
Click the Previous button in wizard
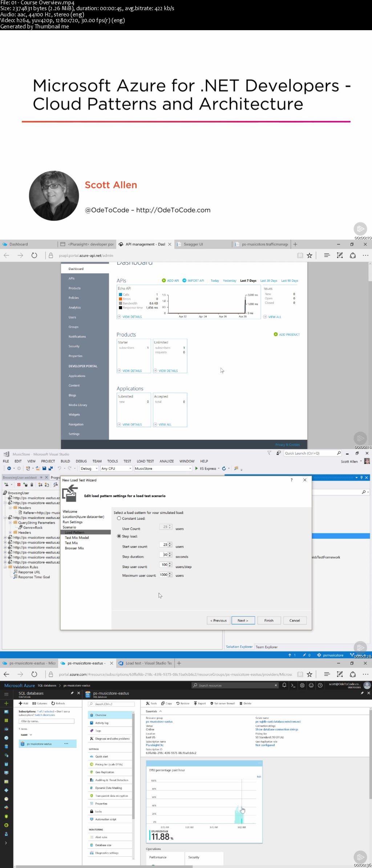(x=218, y=620)
